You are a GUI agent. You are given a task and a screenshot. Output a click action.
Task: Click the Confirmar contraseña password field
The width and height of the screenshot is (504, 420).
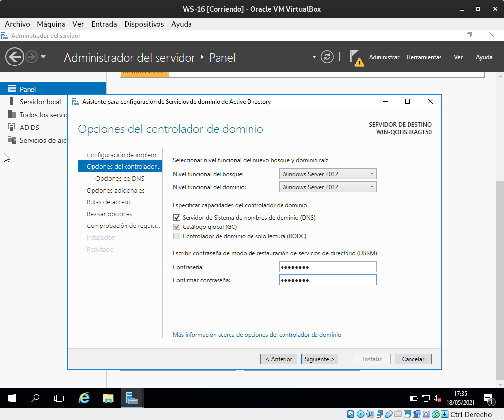pyautogui.click(x=327, y=280)
